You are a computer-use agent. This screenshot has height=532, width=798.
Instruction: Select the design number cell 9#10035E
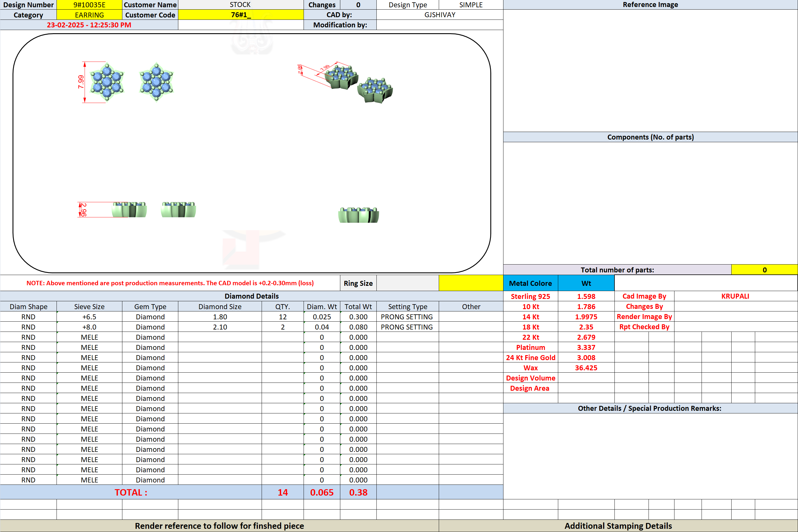tap(89, 5)
